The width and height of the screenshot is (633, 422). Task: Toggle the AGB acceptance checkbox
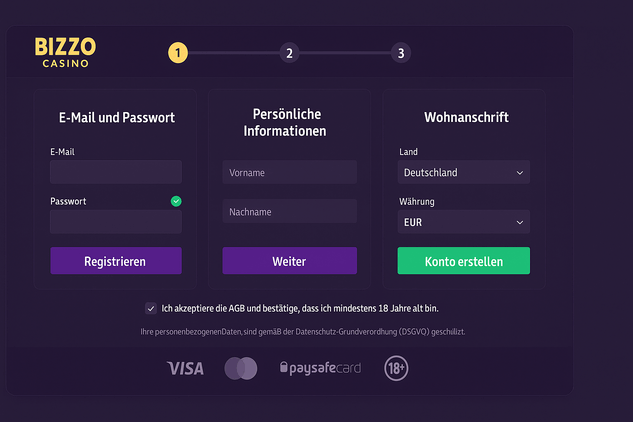[x=151, y=309]
